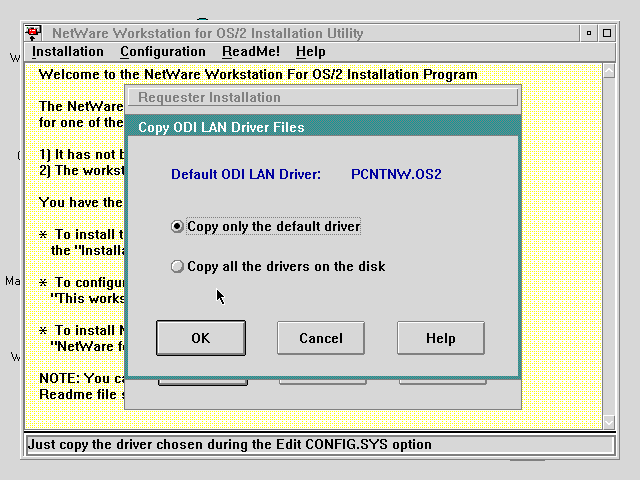The height and width of the screenshot is (480, 640).
Task: Open the Installation menu
Action: click(x=68, y=52)
